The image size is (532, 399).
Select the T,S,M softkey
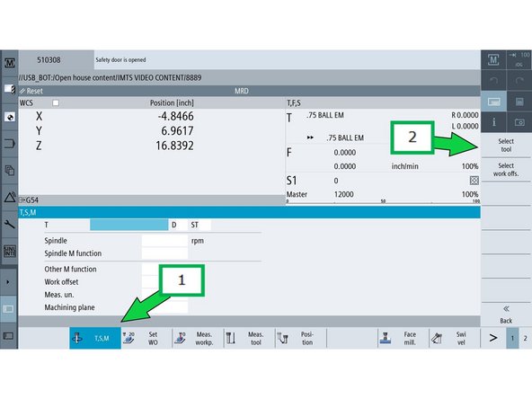[x=95, y=338]
